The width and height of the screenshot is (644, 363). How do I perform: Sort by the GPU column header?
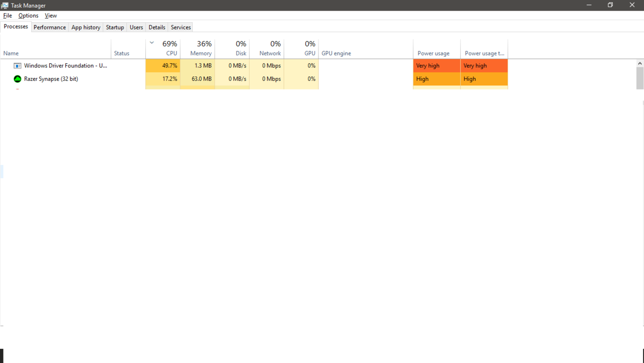click(301, 49)
